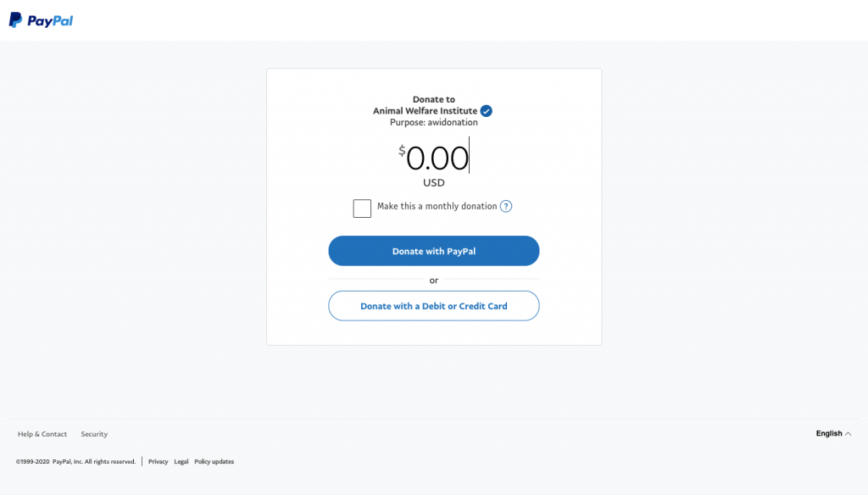868x495 pixels.
Task: Open the English language selector
Action: [x=827, y=433]
